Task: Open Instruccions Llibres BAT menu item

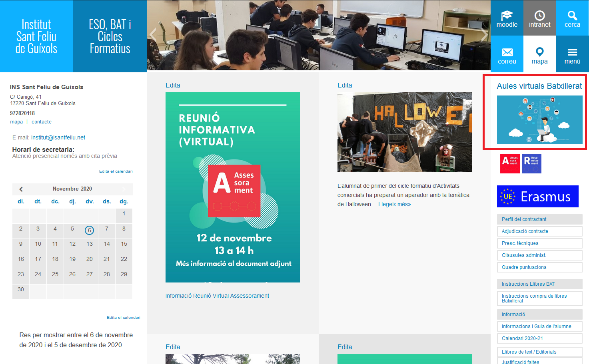Action: 539,284
